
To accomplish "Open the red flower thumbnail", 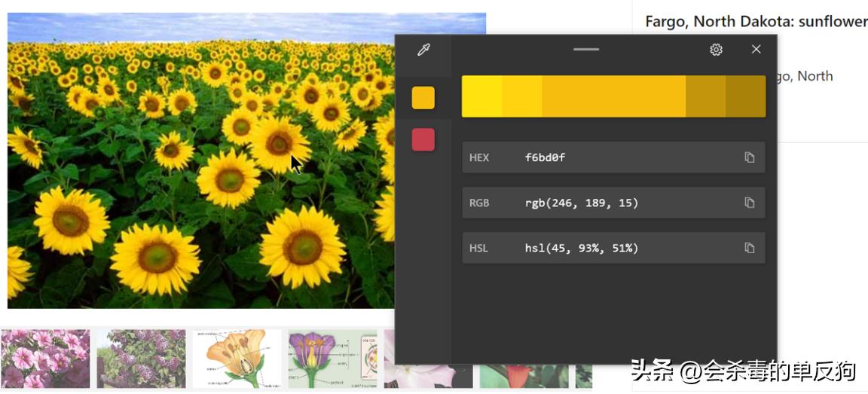I will 524,376.
